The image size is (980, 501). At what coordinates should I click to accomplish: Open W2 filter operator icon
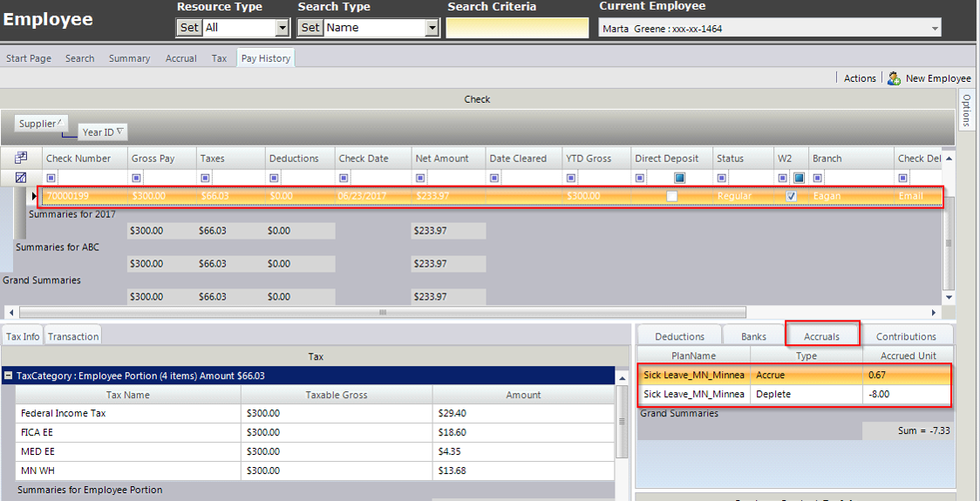782,178
